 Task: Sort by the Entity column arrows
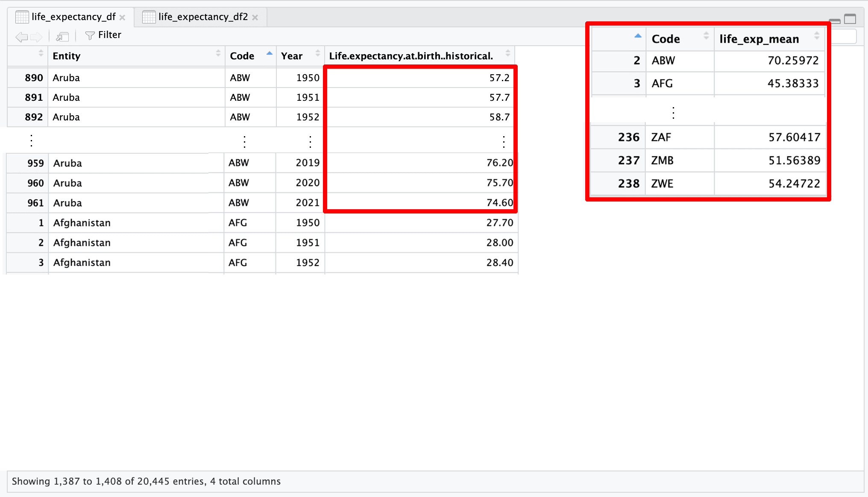218,53
